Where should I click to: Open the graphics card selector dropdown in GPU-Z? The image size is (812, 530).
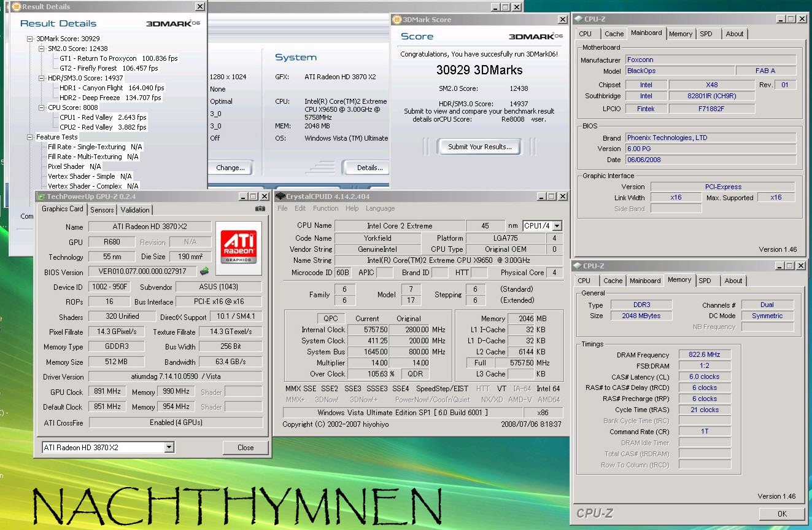pyautogui.click(x=169, y=448)
